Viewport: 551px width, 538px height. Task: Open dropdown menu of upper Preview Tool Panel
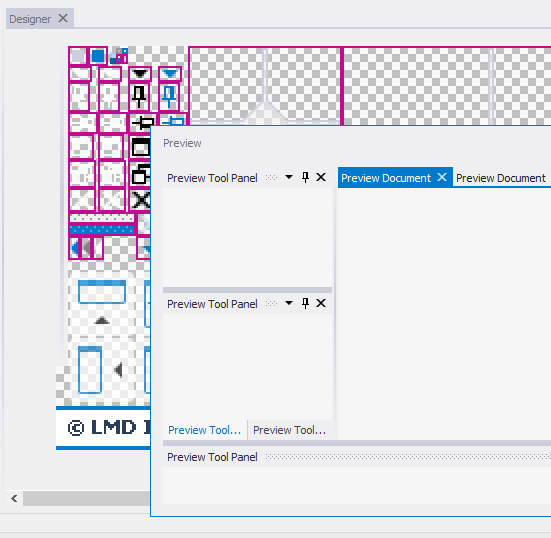289,177
